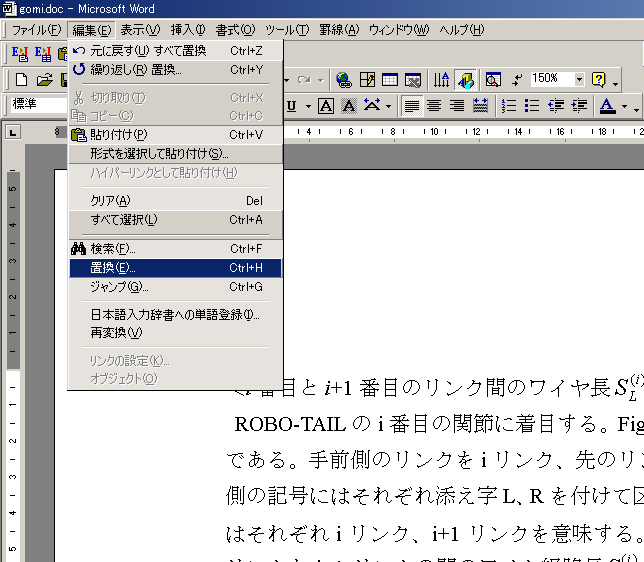
Task: Click the text direction change icon
Action: [x=442, y=80]
